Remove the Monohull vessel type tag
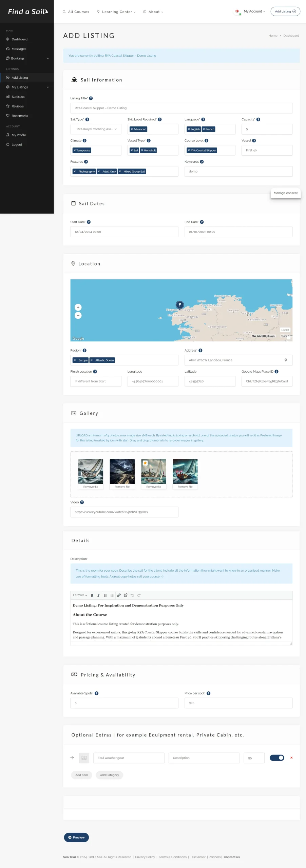This screenshot has height=868, width=306. (x=142, y=150)
